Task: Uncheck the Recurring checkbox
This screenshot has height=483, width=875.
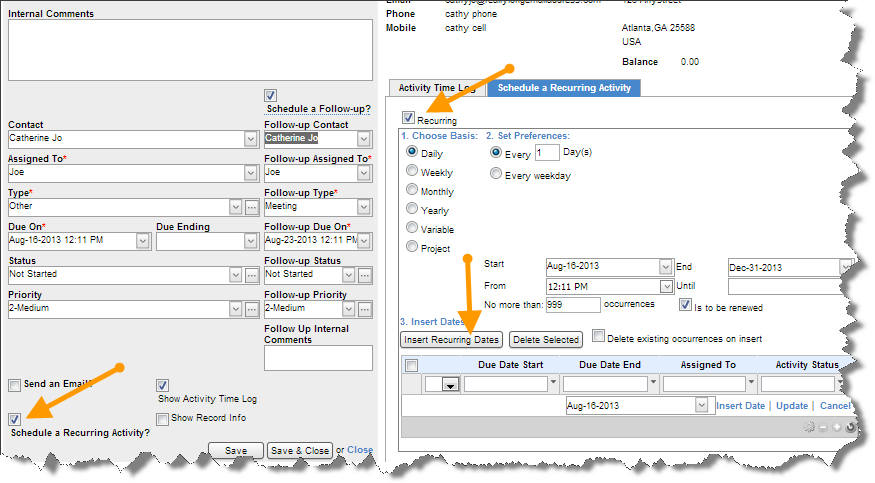Action: coord(408,119)
